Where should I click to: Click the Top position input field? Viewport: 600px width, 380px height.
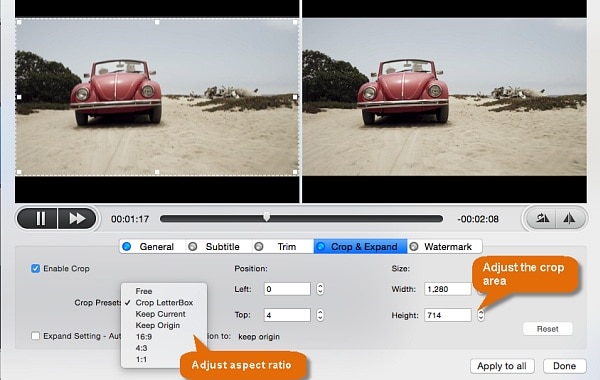287,315
